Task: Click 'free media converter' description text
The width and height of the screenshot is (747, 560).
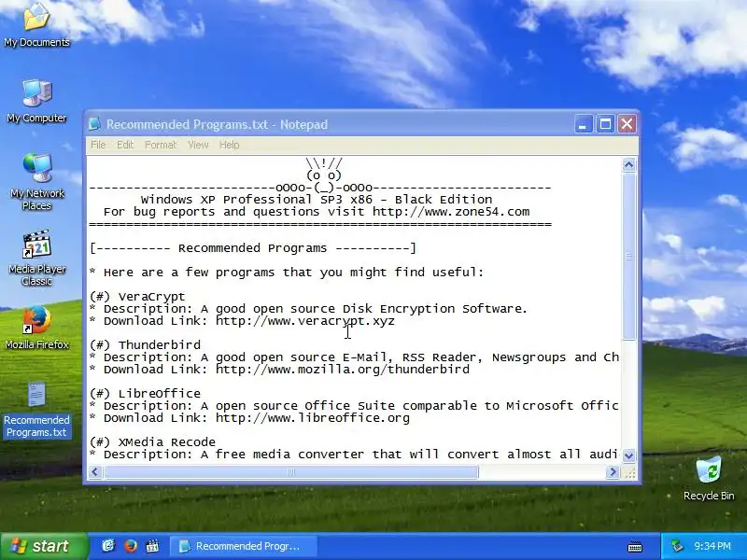Action: (x=289, y=455)
